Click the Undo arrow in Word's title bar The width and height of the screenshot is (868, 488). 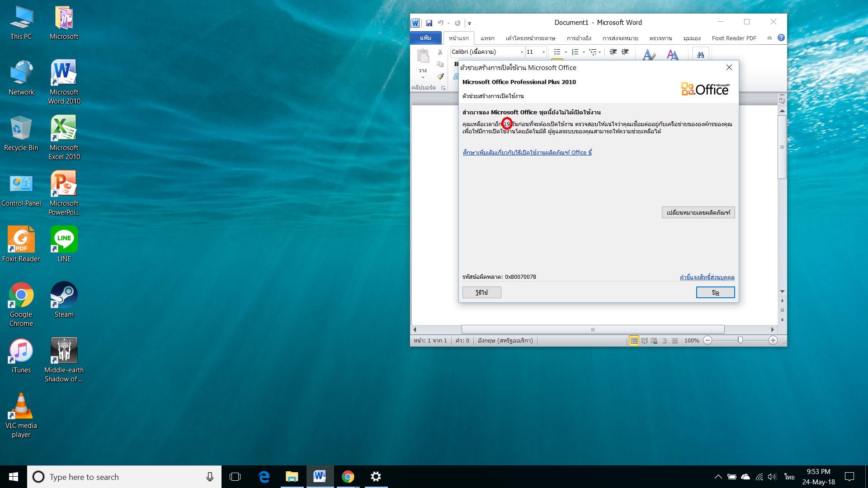click(440, 23)
